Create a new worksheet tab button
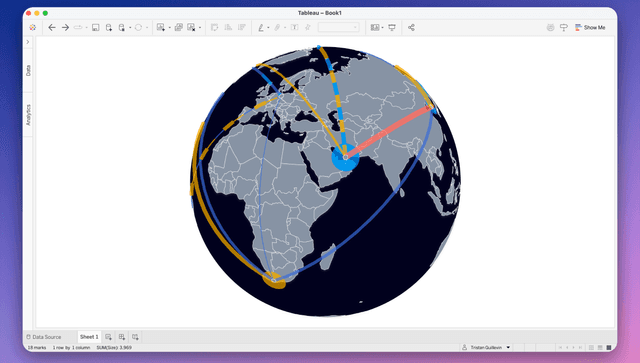 coord(108,337)
